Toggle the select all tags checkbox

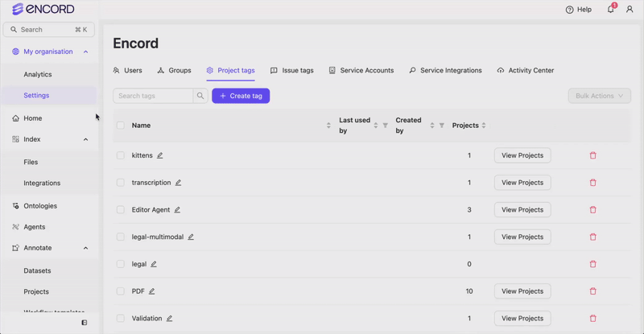coord(120,126)
